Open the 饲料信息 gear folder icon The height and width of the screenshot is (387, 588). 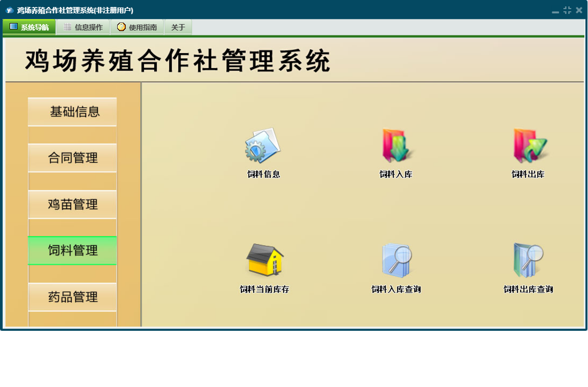263,145
